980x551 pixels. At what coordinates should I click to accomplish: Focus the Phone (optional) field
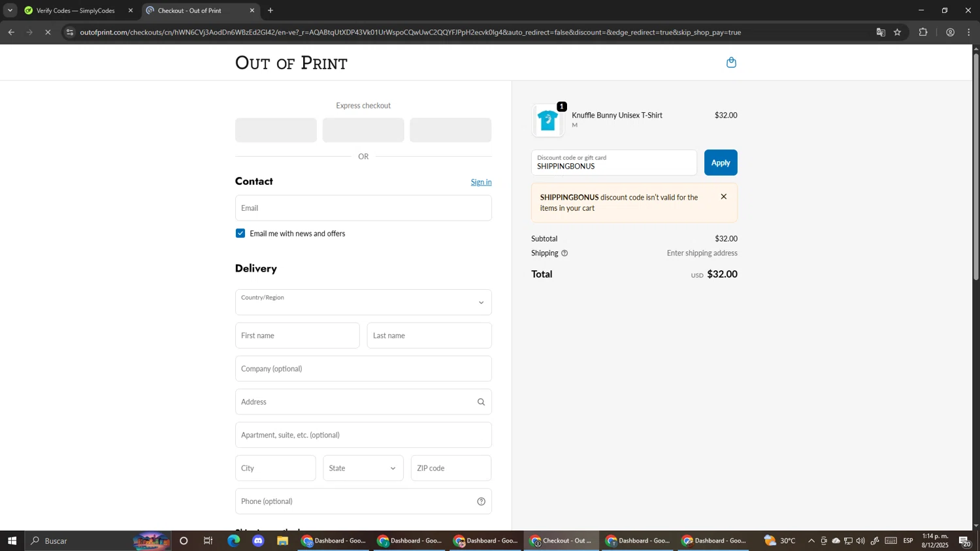pyautogui.click(x=363, y=501)
